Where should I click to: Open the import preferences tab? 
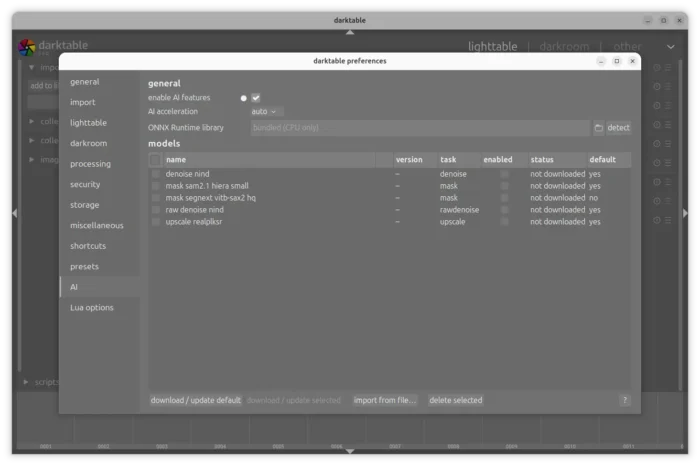[83, 103]
